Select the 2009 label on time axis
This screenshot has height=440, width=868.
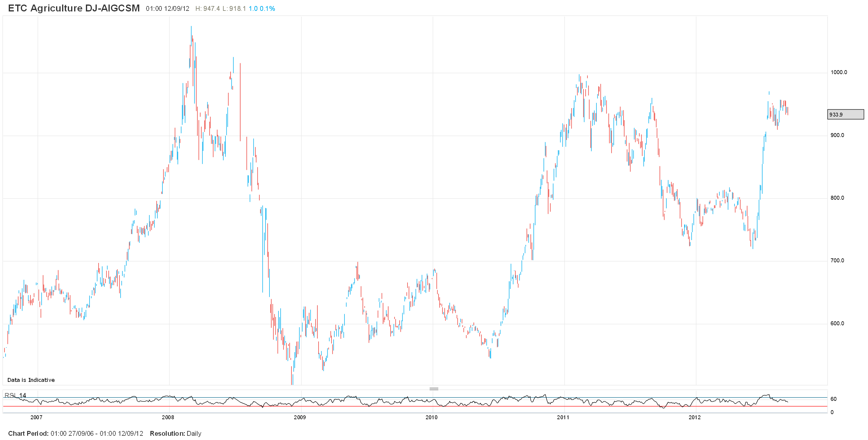coord(300,417)
